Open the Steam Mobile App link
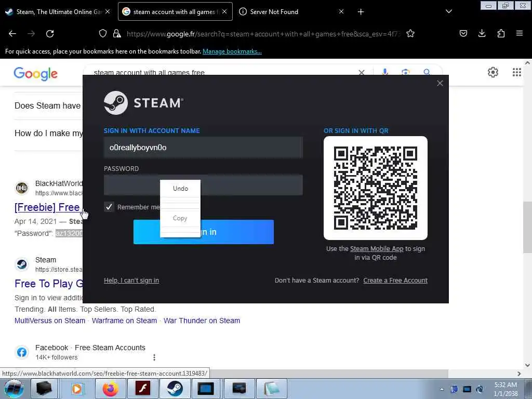532x399 pixels. click(x=377, y=249)
